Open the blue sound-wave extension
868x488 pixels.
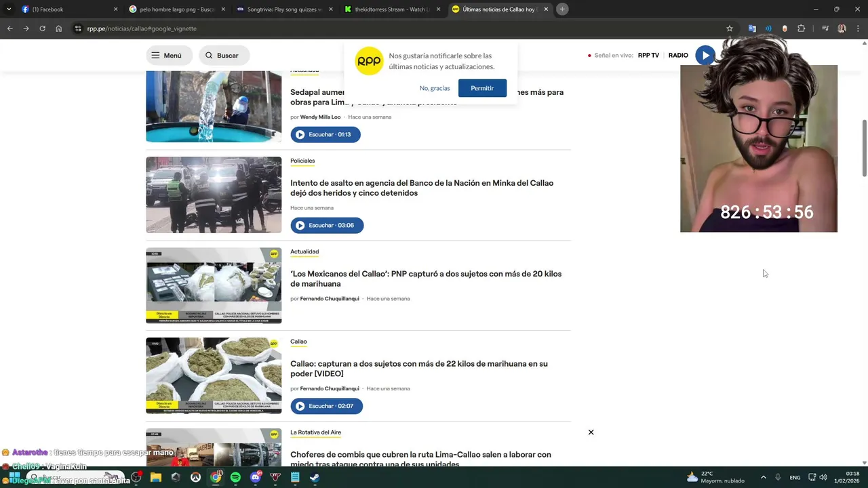point(768,28)
